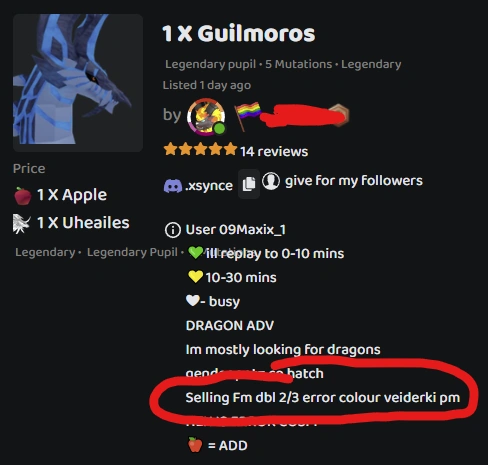Copy the Discord username with the copy icon

point(249,184)
